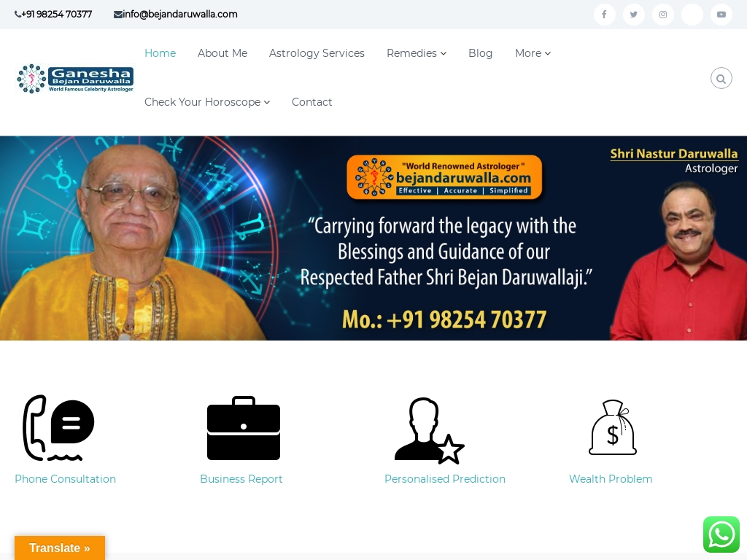747x560 pixels.
Task: Click the Business Report briefcase icon
Action: pyautogui.click(x=244, y=427)
